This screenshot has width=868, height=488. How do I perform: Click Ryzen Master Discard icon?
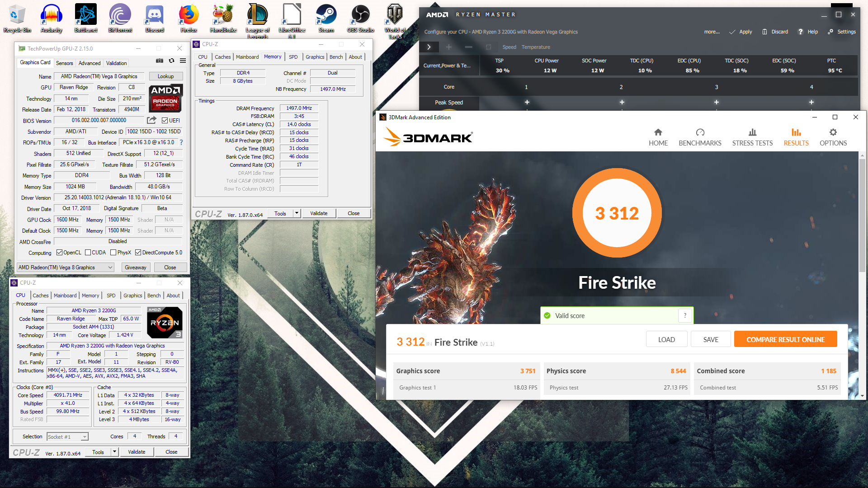(x=764, y=32)
